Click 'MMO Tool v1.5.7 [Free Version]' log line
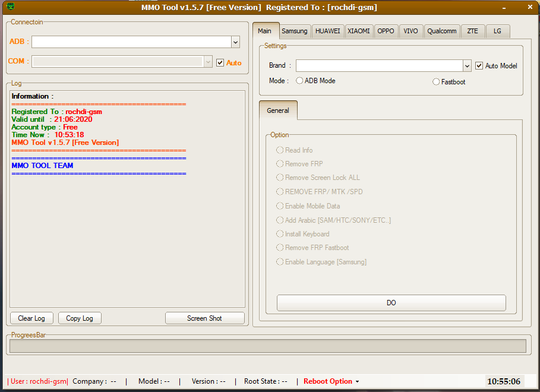 coord(65,143)
